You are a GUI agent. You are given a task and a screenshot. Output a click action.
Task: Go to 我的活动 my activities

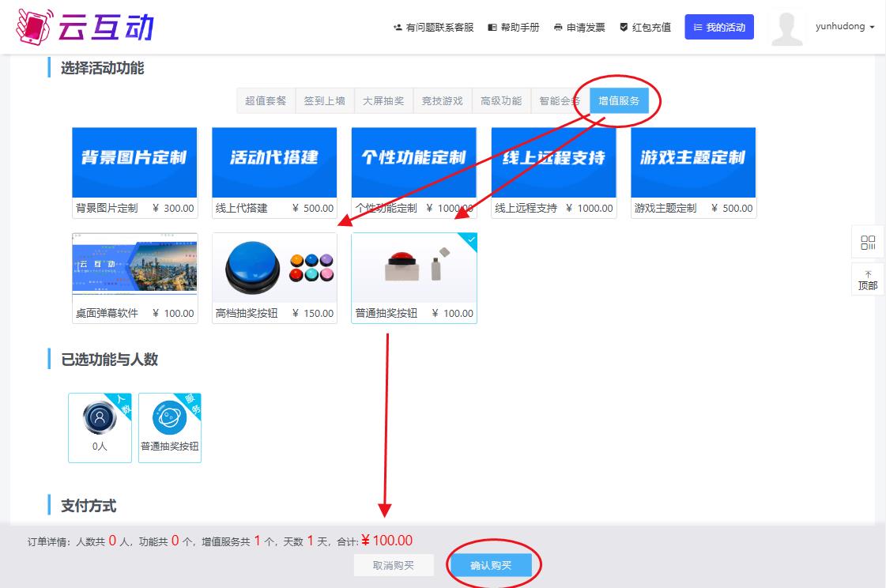tap(719, 28)
